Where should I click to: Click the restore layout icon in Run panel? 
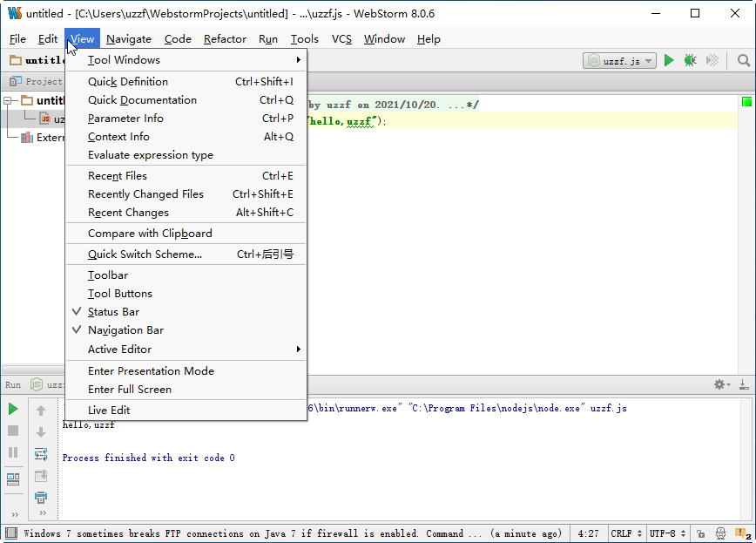click(13, 479)
